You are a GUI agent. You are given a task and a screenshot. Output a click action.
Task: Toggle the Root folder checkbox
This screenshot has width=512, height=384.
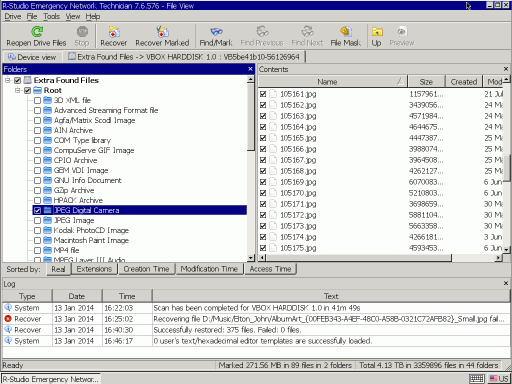27,90
